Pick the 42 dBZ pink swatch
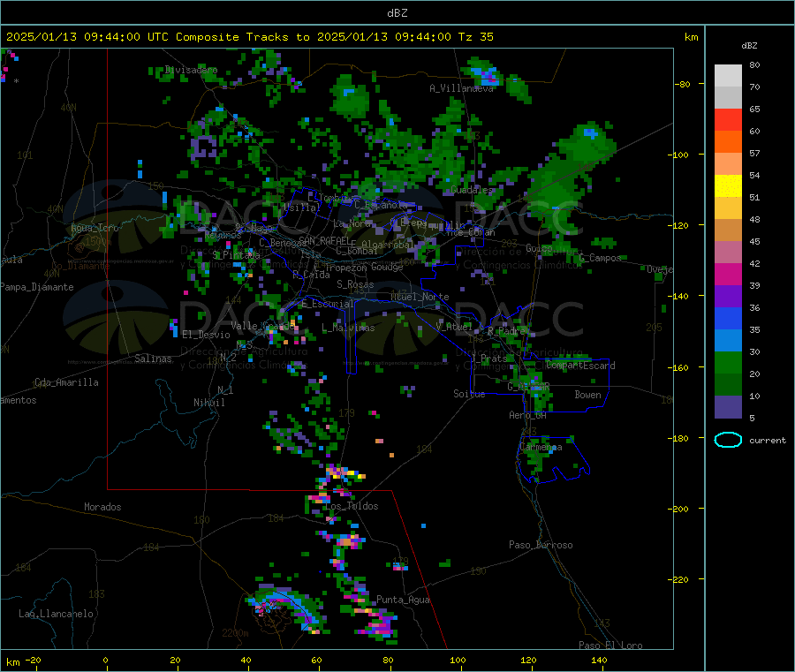 728,253
